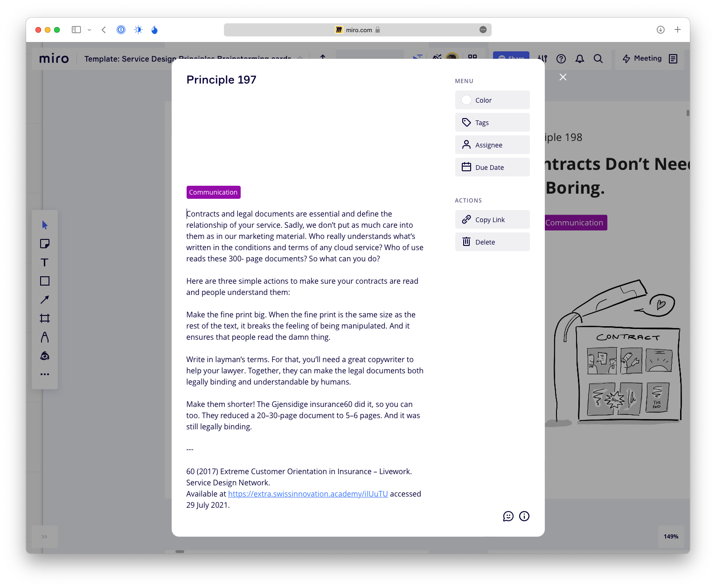Click the Communication tag on the card

tap(213, 192)
